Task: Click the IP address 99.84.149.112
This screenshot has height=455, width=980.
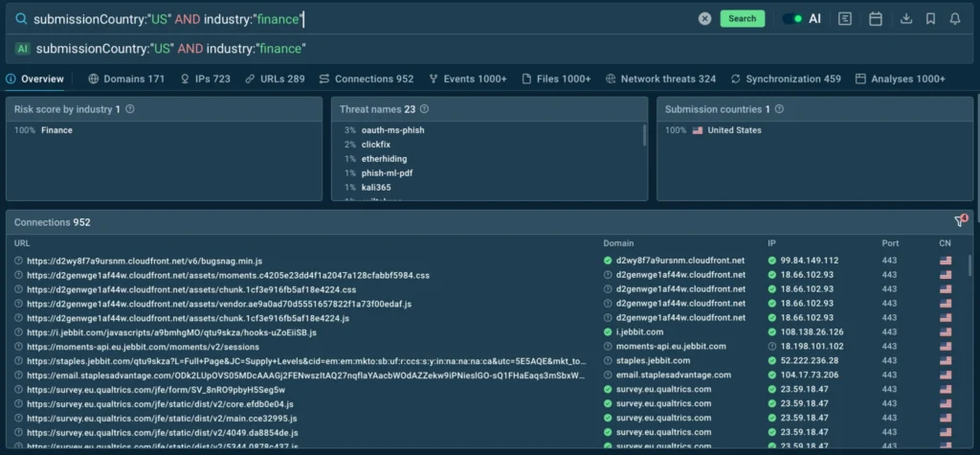Action: click(810, 261)
